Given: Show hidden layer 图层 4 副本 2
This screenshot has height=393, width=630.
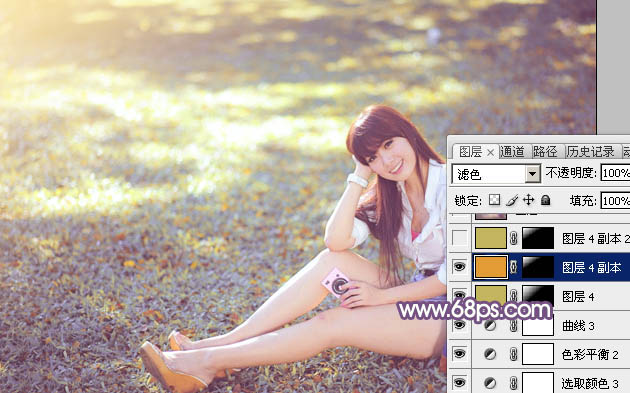Looking at the screenshot, I should tap(460, 238).
